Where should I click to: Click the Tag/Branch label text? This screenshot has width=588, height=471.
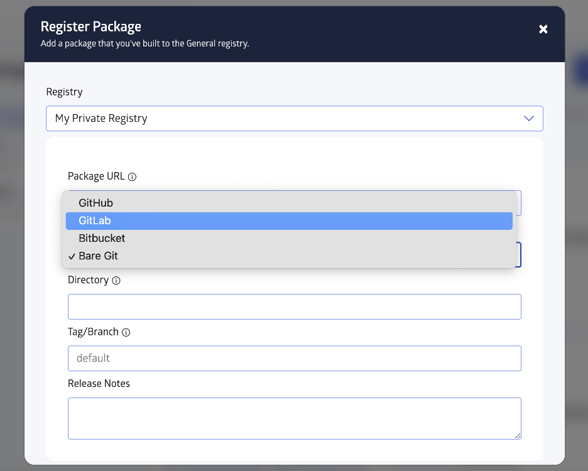[93, 332]
